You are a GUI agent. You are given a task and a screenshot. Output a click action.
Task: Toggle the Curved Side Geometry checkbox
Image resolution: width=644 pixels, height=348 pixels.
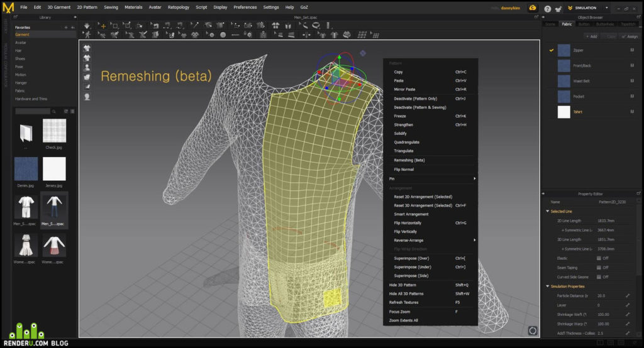pyautogui.click(x=599, y=277)
